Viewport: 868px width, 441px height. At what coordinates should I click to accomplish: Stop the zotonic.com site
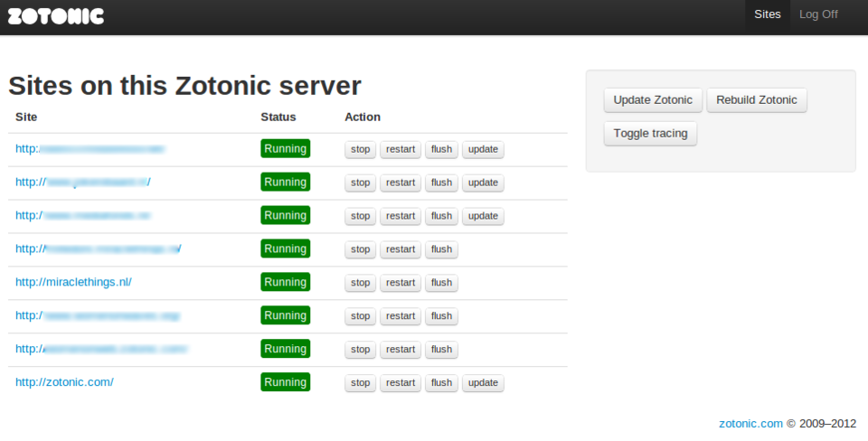[361, 383]
